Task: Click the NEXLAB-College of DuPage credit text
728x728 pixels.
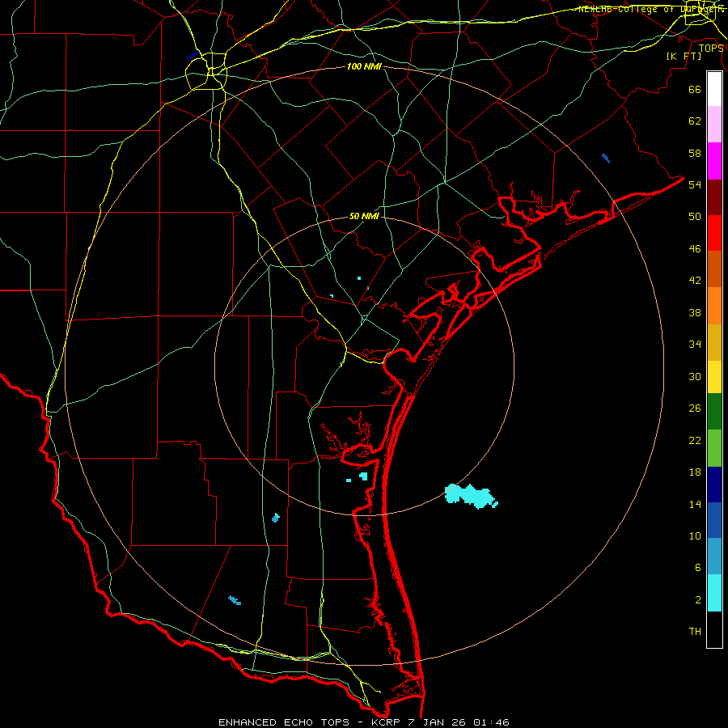Action: (651, 9)
